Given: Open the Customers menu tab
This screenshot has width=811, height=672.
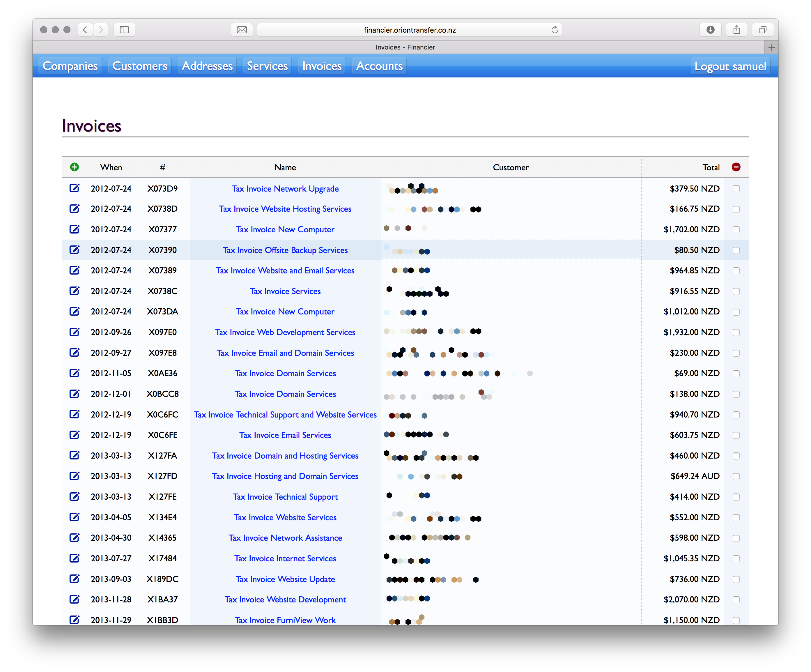Looking at the screenshot, I should tap(140, 66).
